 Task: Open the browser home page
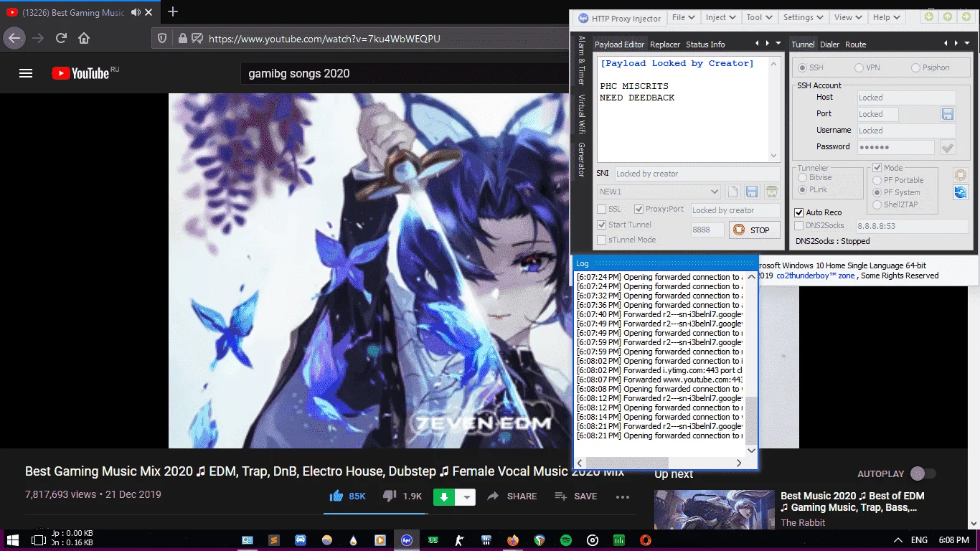(x=84, y=38)
